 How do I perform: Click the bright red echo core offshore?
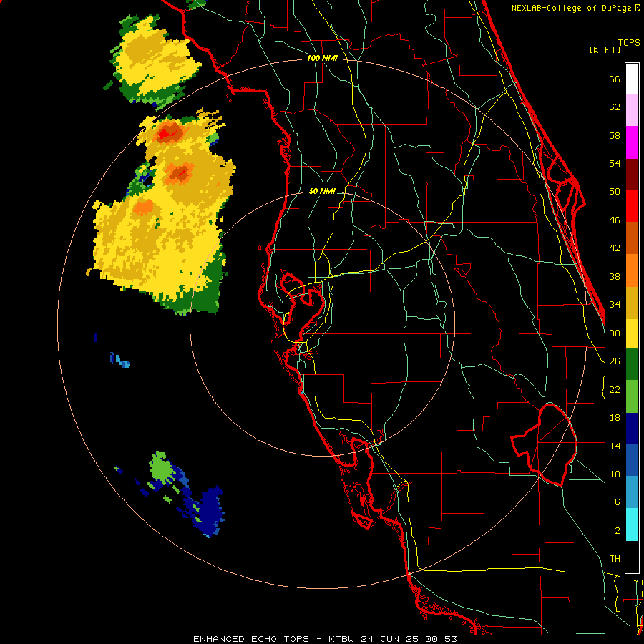165,134
